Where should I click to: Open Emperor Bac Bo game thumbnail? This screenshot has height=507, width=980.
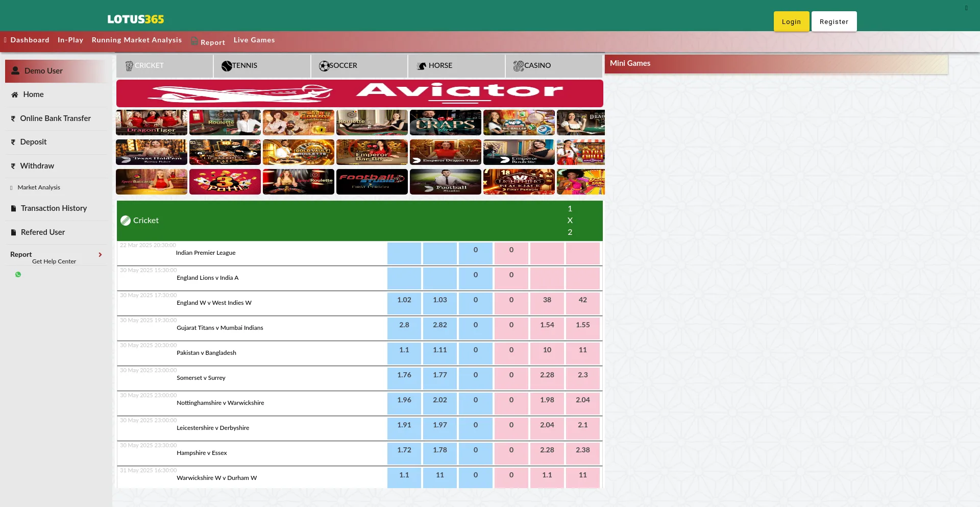coord(372,152)
